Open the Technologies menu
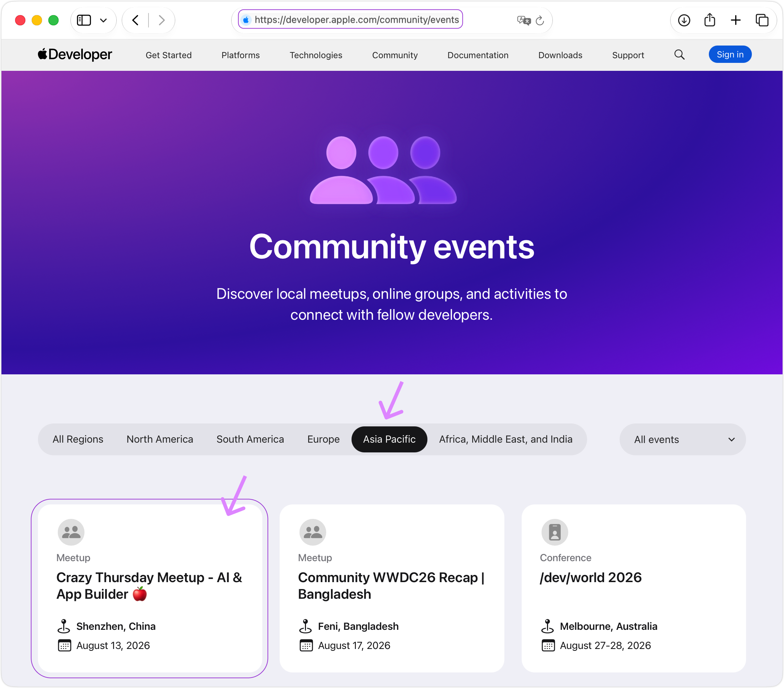This screenshot has height=688, width=784. pos(316,55)
